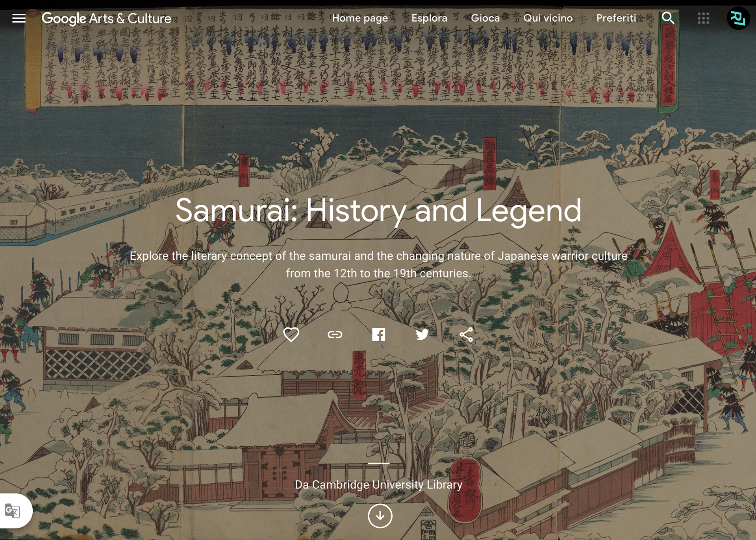The width and height of the screenshot is (756, 540).
Task: Open the Gioca menu item
Action: coord(485,18)
